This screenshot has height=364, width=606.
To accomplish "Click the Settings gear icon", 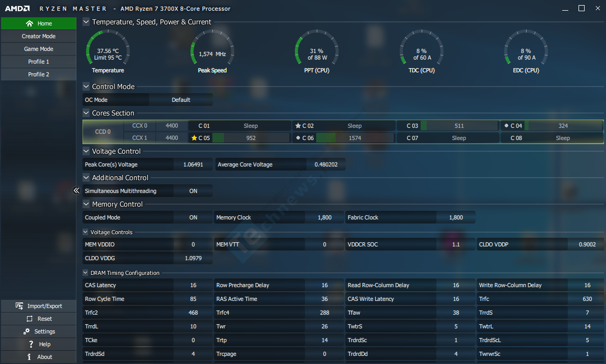I will point(26,331).
